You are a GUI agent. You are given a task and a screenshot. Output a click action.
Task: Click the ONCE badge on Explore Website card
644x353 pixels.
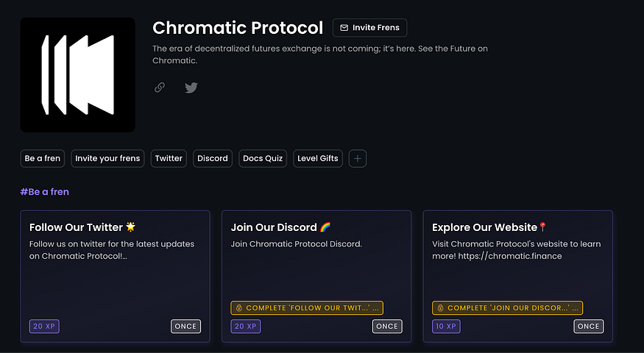click(589, 327)
